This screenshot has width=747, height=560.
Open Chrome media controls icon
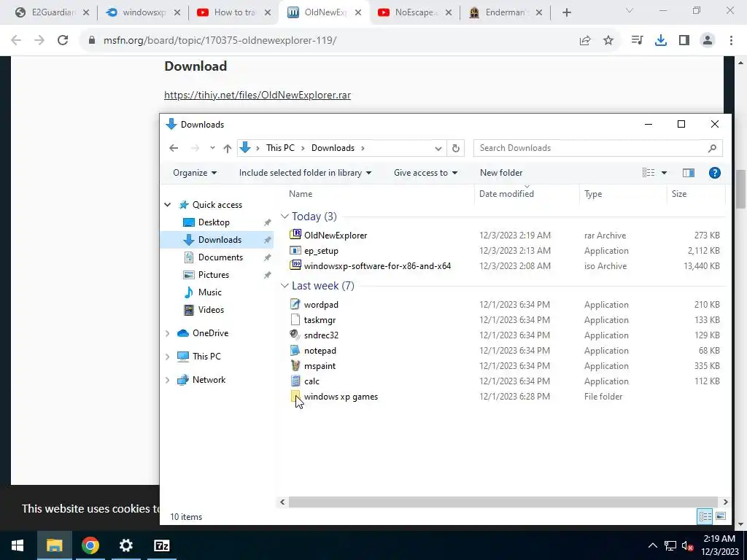637,41
